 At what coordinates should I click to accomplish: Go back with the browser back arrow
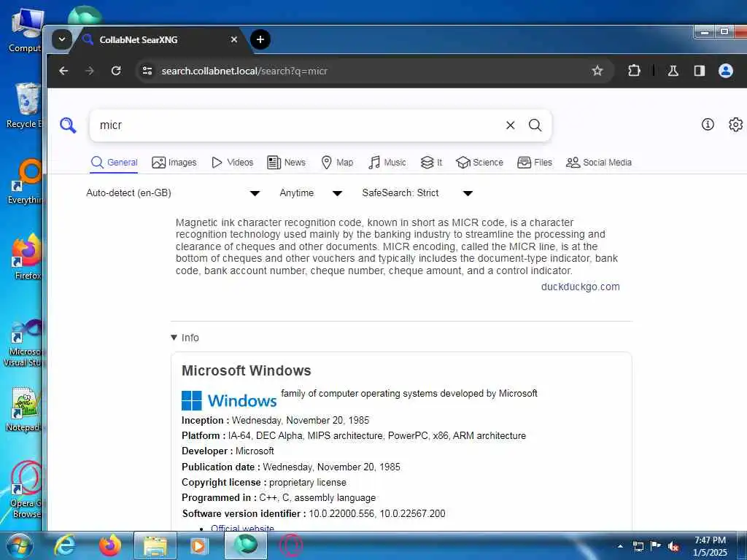tap(63, 71)
